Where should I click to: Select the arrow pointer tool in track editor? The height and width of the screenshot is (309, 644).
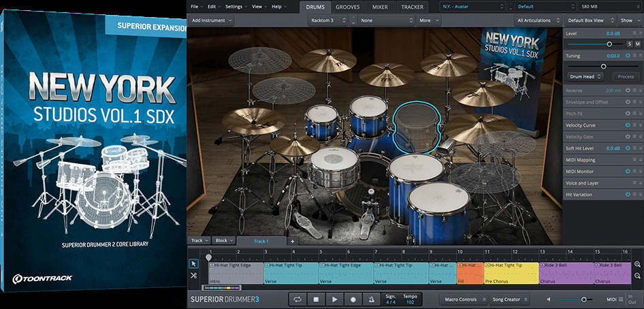[193, 263]
